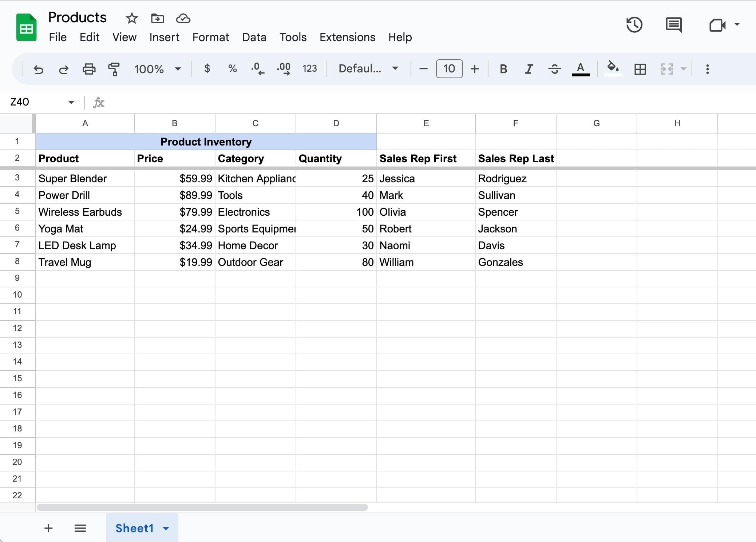756x542 pixels.
Task: Open the Sheets home icon
Action: click(x=26, y=27)
